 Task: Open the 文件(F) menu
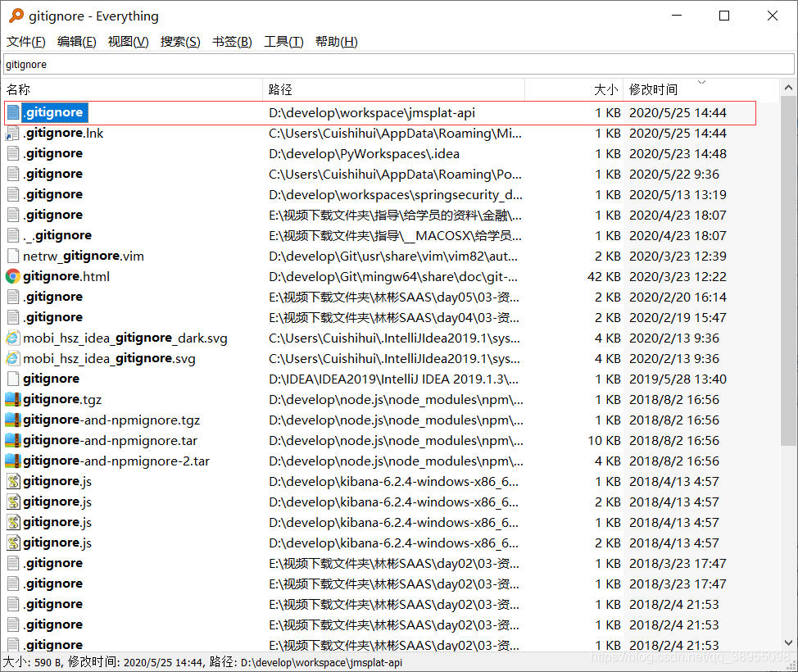point(26,42)
